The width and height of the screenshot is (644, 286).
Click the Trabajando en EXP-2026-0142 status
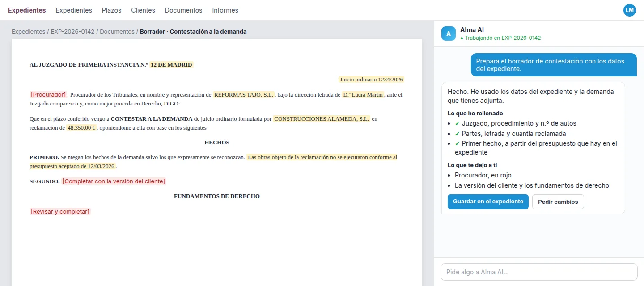pos(500,38)
